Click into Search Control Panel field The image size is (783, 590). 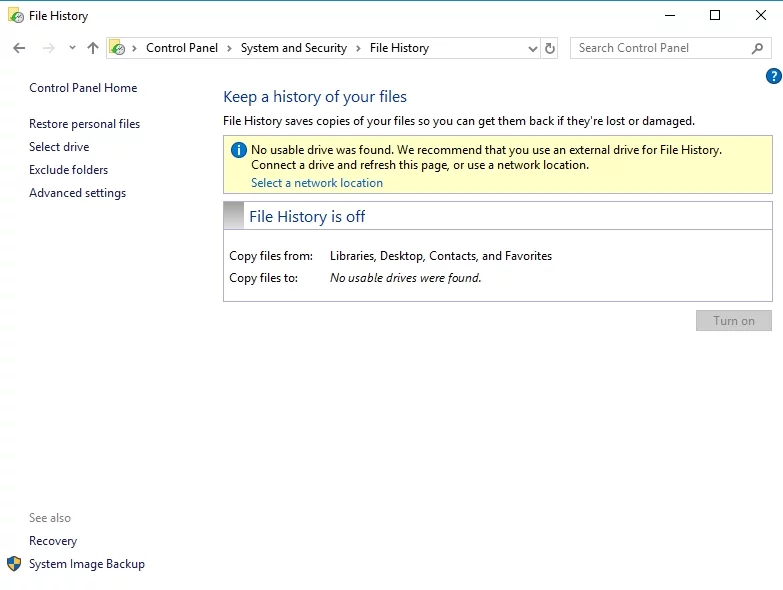(x=660, y=48)
